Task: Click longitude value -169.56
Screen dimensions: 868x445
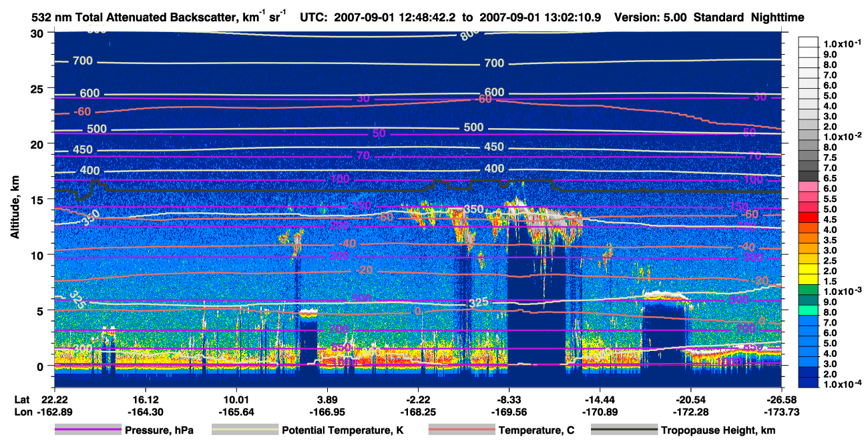Action: [509, 412]
